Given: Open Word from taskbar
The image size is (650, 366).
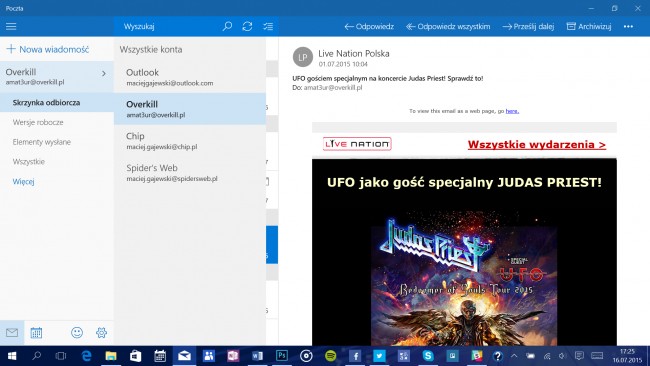Looking at the screenshot, I should pyautogui.click(x=257, y=356).
